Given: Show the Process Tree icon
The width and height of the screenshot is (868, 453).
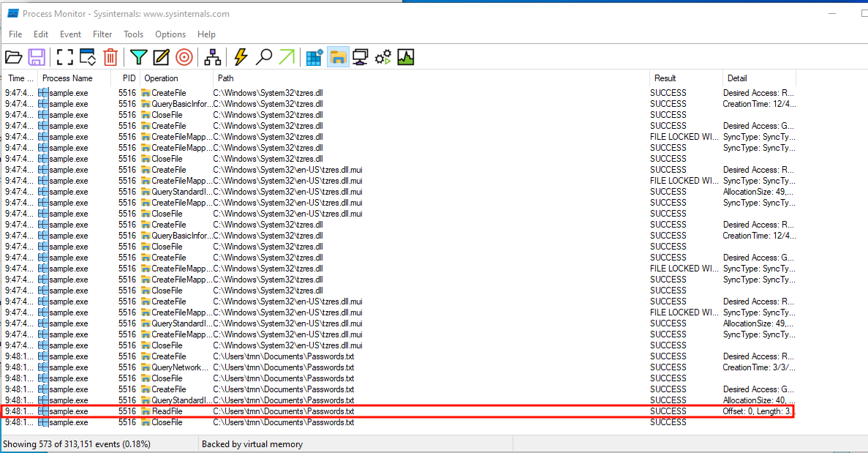Looking at the screenshot, I should tap(213, 57).
